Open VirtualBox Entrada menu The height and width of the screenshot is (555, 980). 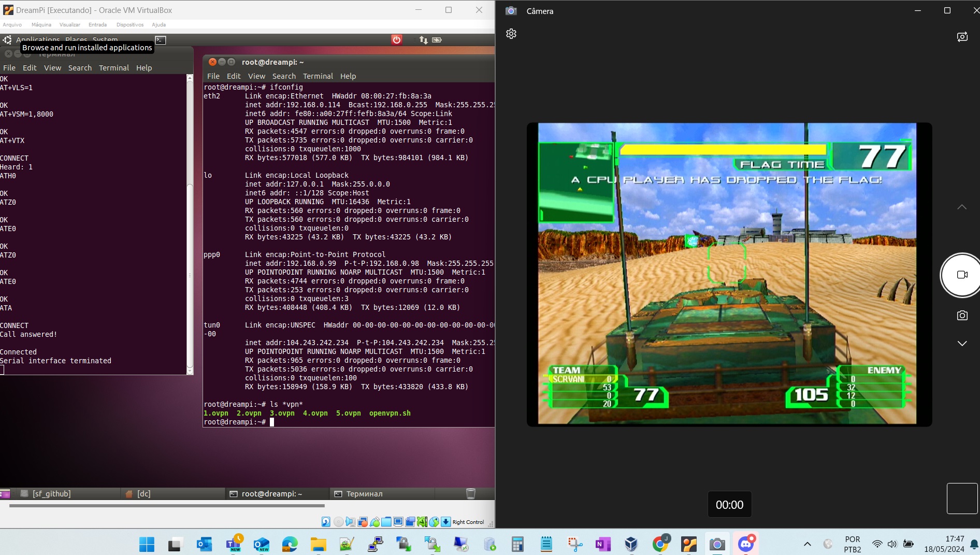(x=97, y=24)
